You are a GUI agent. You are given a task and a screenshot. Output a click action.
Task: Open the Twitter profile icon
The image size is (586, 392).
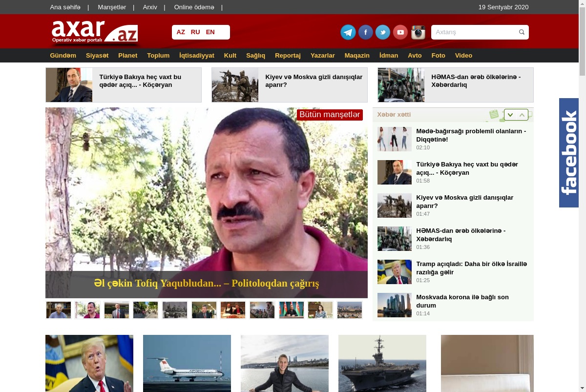pyautogui.click(x=383, y=32)
